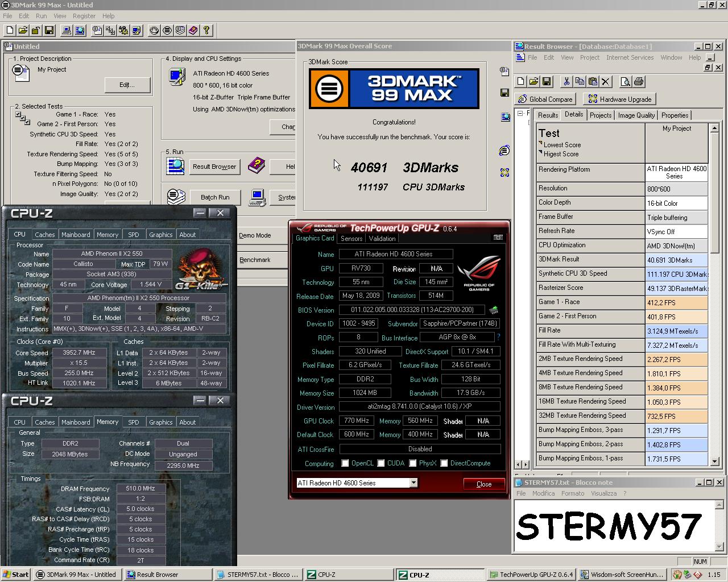Click the Batch Run button

[215, 197]
